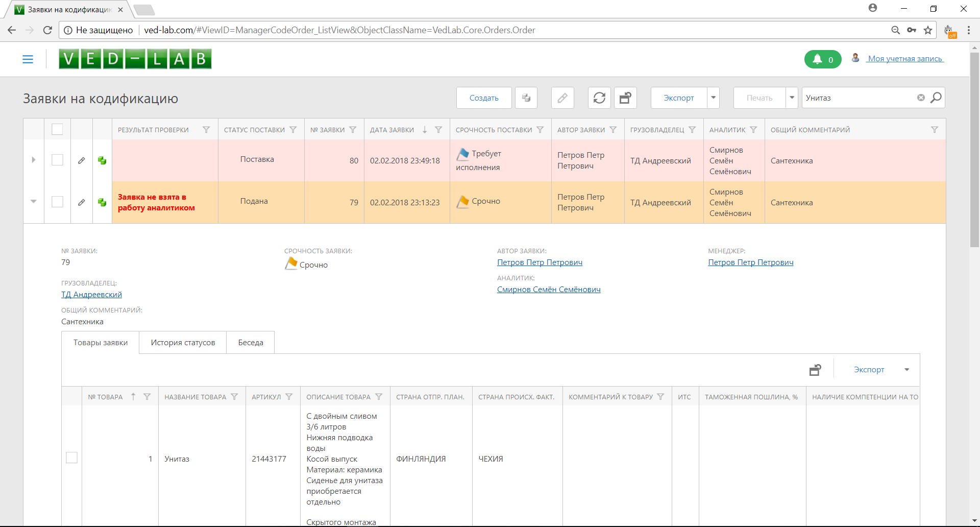The width and height of the screenshot is (980, 527).
Task: Filter the № заявки column
Action: click(353, 130)
